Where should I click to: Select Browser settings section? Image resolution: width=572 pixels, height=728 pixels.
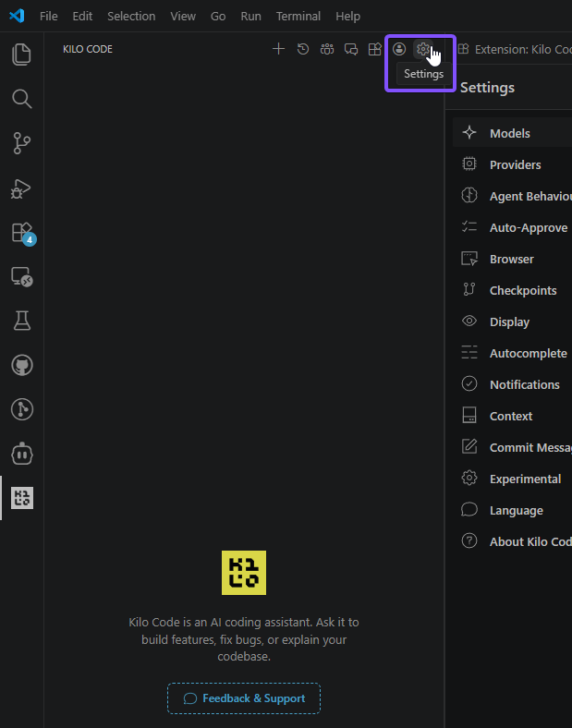(513, 259)
